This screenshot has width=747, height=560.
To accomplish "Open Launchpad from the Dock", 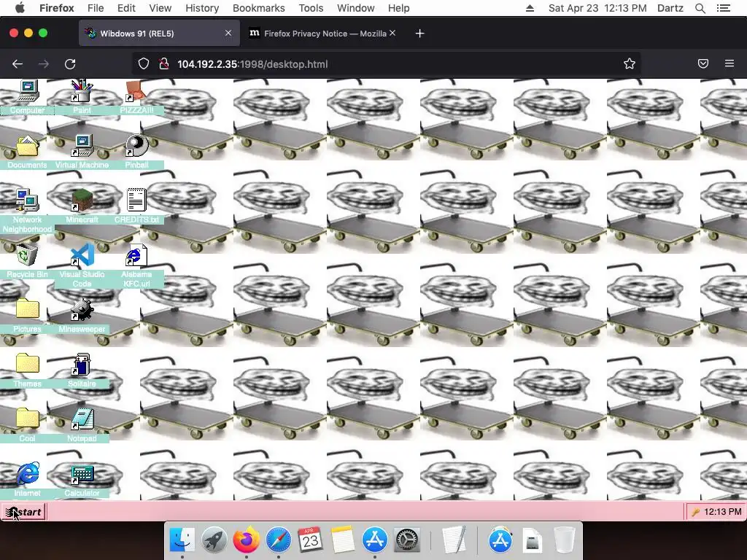I will coord(214,540).
